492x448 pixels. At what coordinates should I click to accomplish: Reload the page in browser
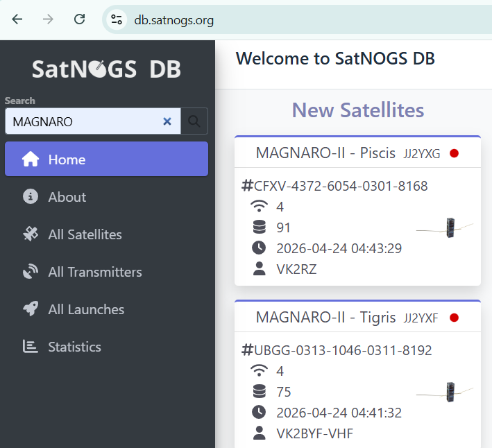[80, 19]
